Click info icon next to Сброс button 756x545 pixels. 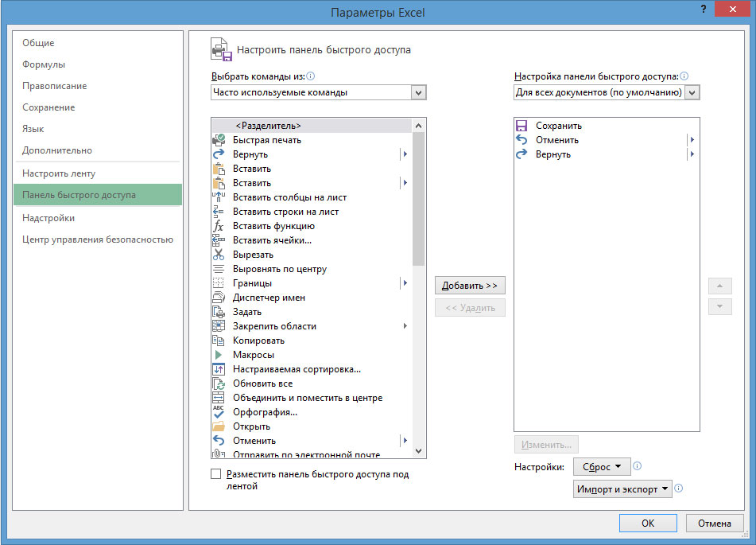637,465
